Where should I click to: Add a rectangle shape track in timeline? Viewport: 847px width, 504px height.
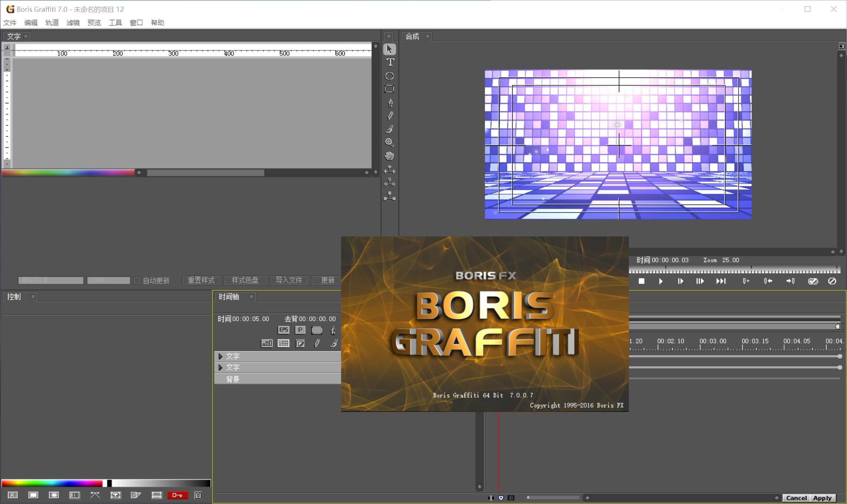pyautogui.click(x=317, y=330)
